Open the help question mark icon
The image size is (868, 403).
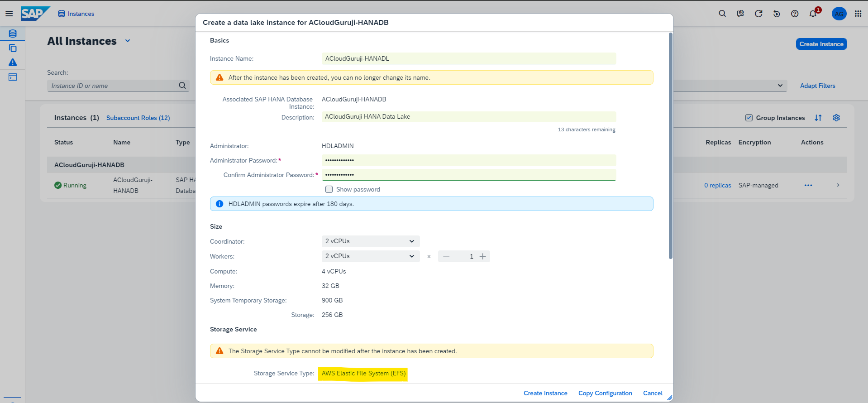795,14
